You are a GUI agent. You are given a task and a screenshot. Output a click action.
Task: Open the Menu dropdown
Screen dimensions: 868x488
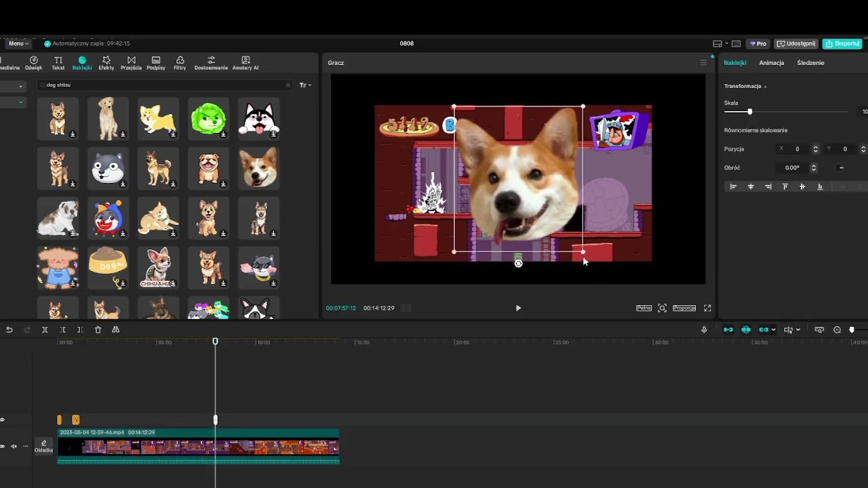[18, 43]
